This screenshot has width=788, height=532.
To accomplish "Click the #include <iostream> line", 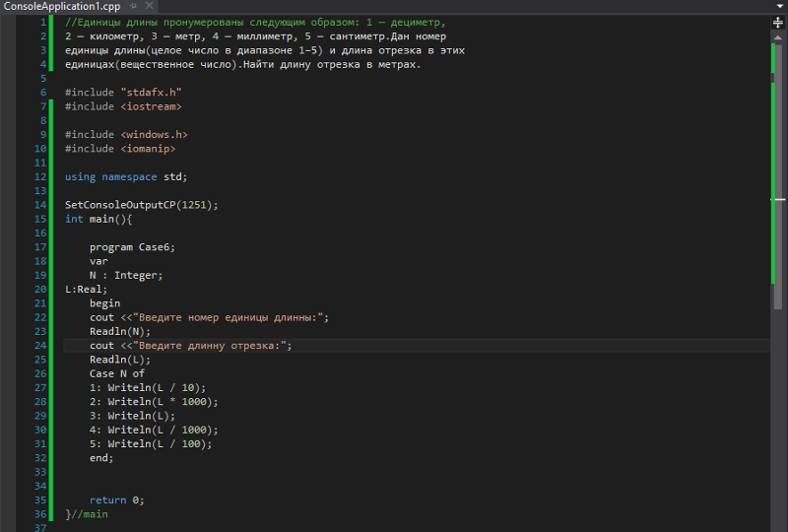I will coord(123,106).
